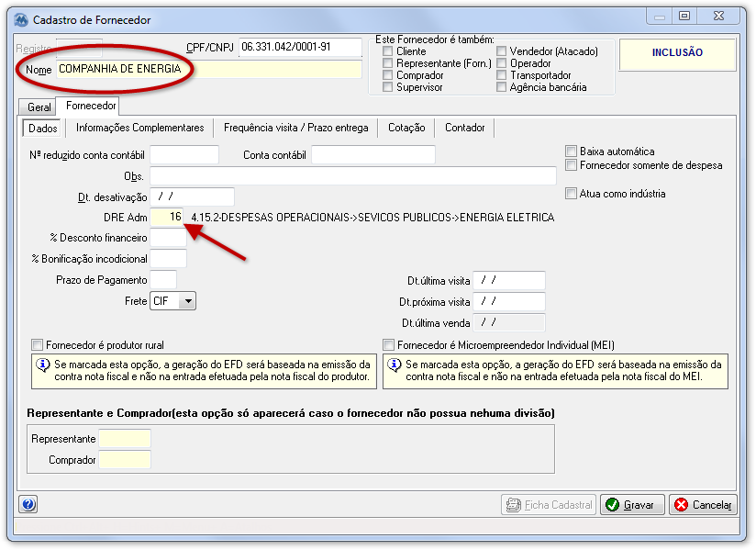Enable Atua como indústria checkbox

tap(571, 194)
